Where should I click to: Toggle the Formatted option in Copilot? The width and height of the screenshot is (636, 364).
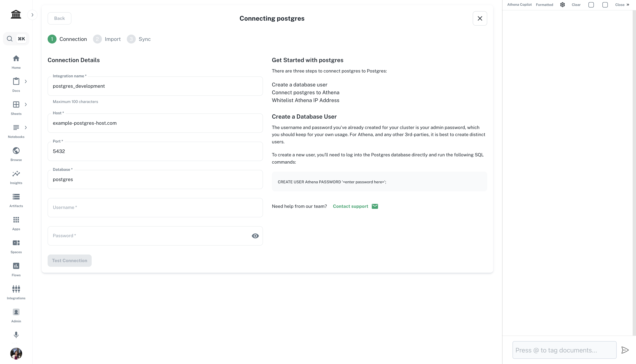point(544,5)
